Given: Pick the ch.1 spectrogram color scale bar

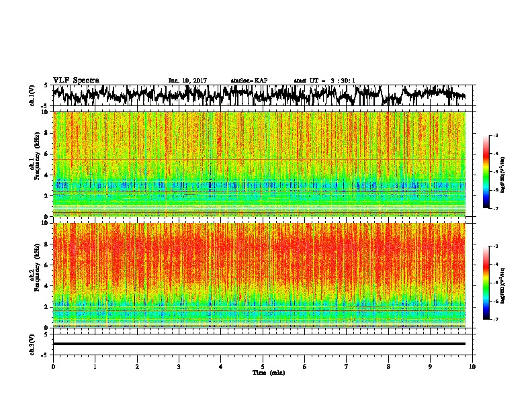Looking at the screenshot, I should tap(486, 172).
